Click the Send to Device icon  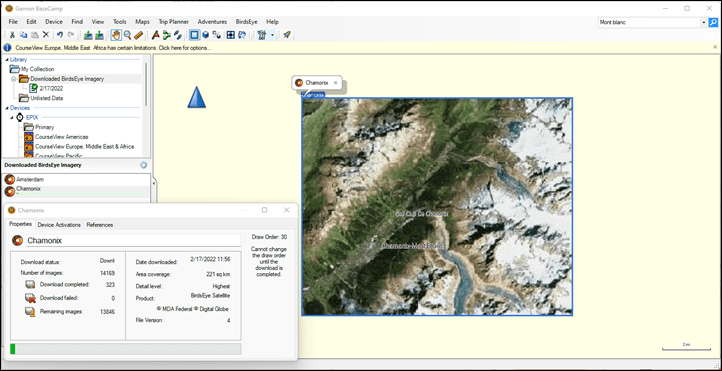pos(88,35)
